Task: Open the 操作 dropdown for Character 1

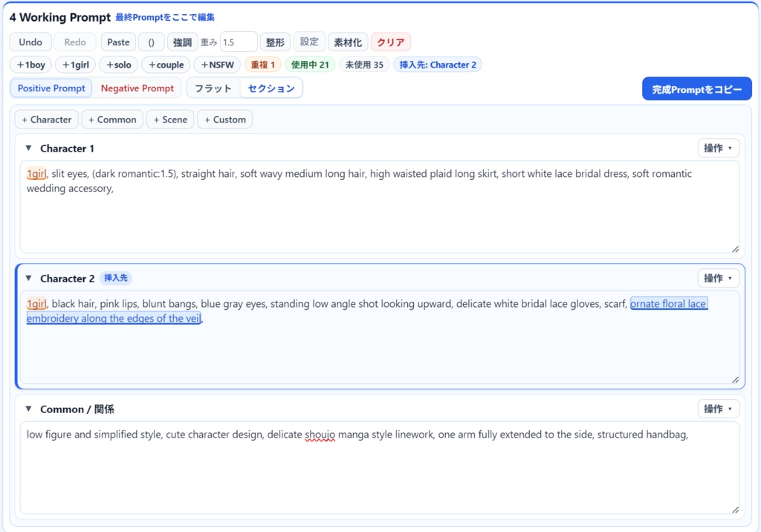Action: pos(719,148)
